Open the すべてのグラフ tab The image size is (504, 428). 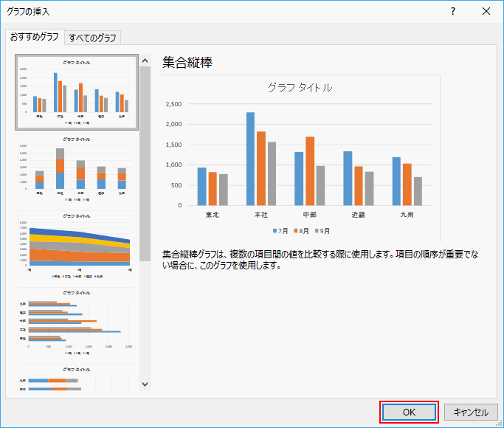tap(92, 38)
